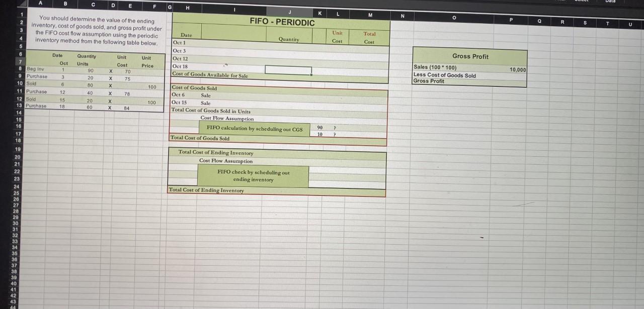Viewport: 644px width, 309px height.
Task: Click the Cost of Goods Sold section header
Action: click(195, 88)
